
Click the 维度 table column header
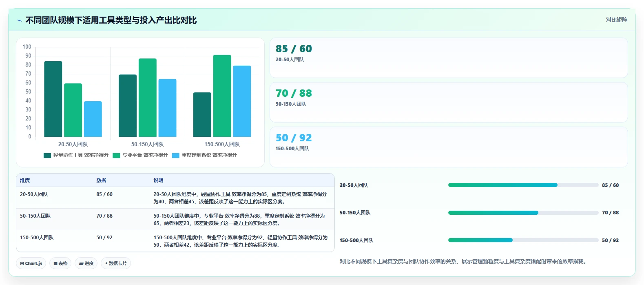(25, 180)
